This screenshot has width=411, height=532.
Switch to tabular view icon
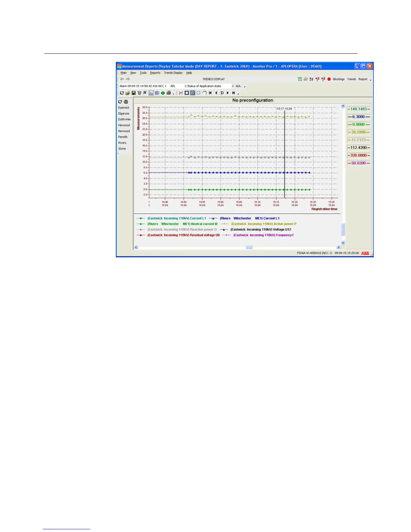click(x=157, y=93)
